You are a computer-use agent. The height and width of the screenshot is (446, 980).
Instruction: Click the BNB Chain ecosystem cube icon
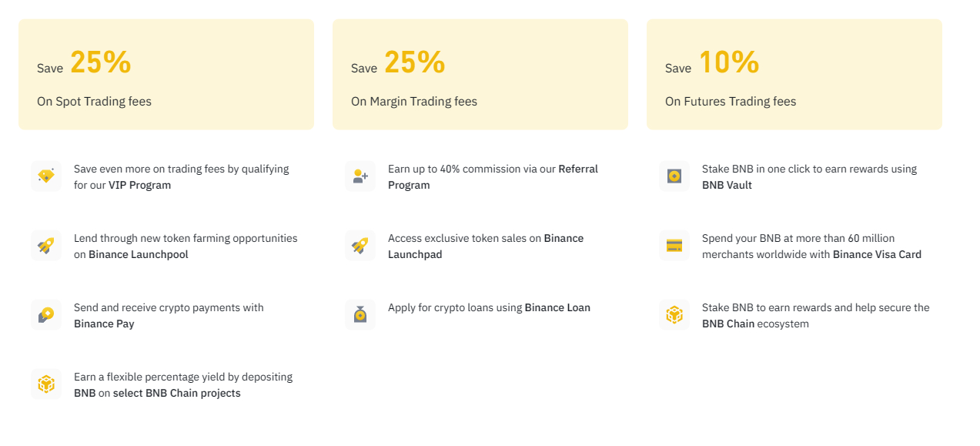(674, 315)
